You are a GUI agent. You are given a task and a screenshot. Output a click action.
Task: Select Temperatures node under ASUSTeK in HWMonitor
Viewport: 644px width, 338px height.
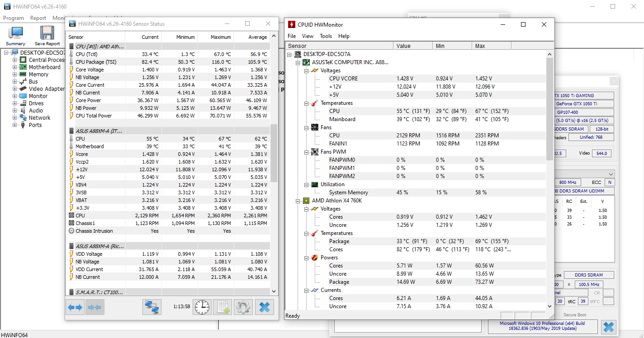click(x=336, y=103)
